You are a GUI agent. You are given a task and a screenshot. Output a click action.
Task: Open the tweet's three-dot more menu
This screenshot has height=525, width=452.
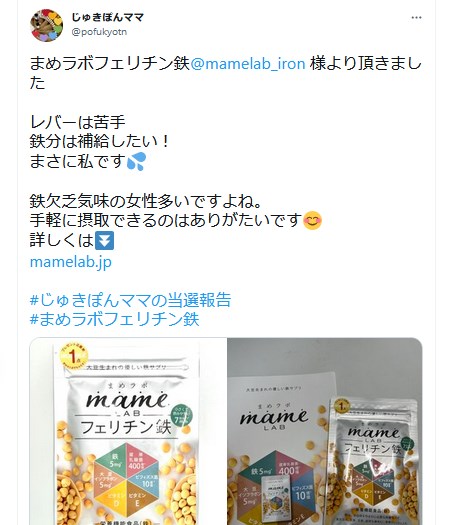click(x=416, y=18)
